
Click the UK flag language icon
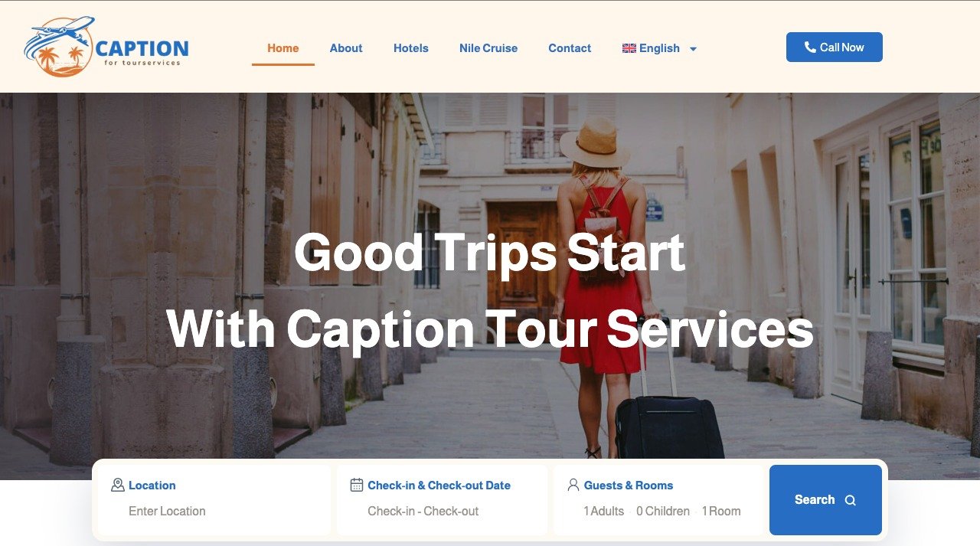click(629, 48)
